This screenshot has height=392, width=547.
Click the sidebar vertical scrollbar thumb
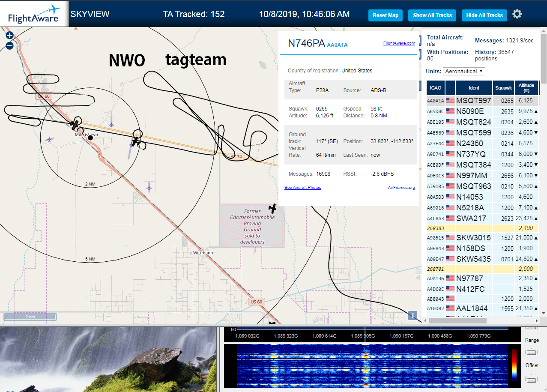pyautogui.click(x=544, y=59)
